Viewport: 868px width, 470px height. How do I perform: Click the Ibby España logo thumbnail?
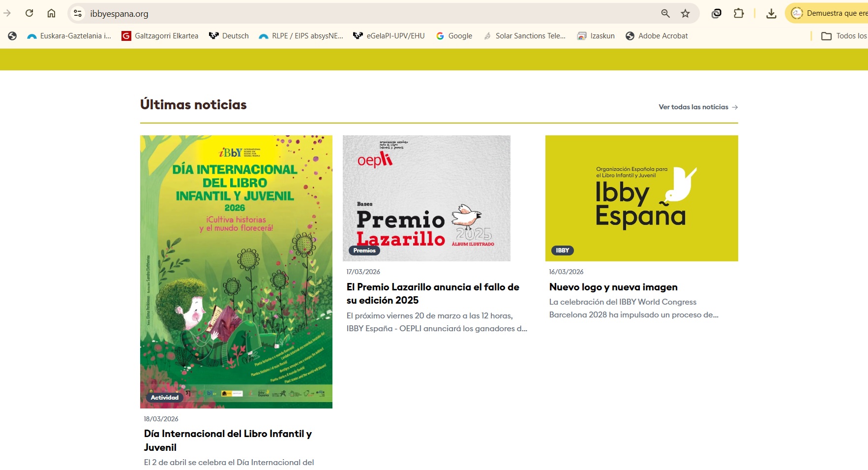click(641, 198)
